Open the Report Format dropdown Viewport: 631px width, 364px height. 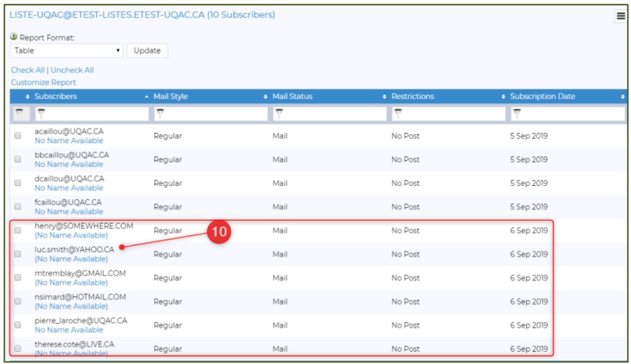[67, 51]
